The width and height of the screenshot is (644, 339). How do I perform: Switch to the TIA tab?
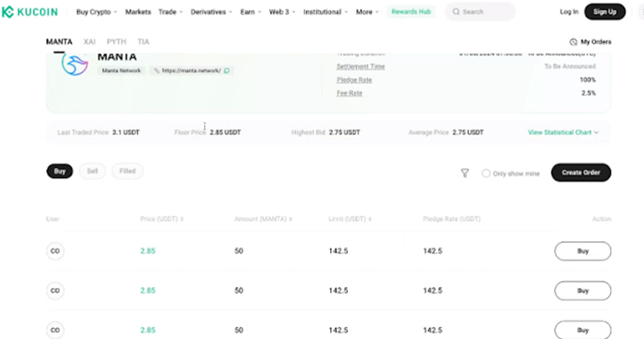(x=143, y=42)
